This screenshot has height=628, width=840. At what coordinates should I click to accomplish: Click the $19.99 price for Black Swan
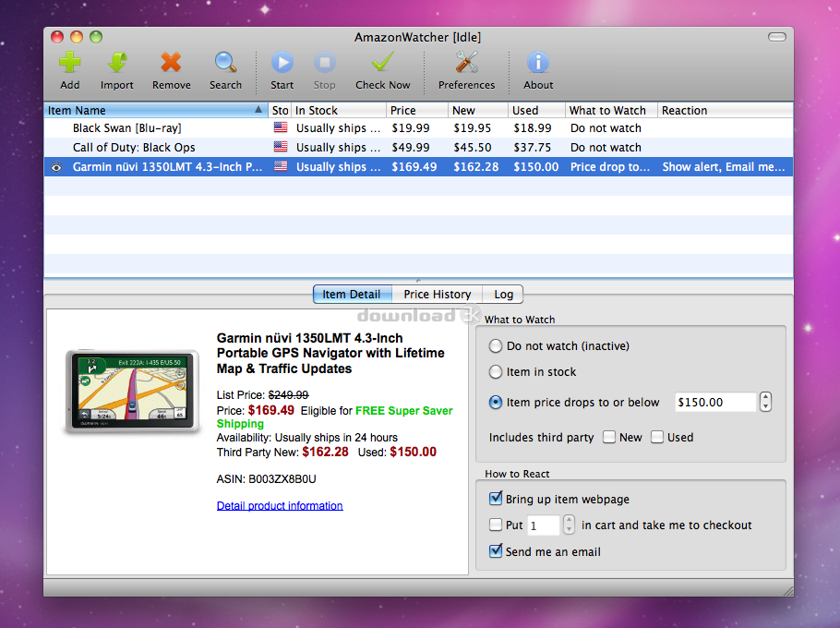pos(411,128)
